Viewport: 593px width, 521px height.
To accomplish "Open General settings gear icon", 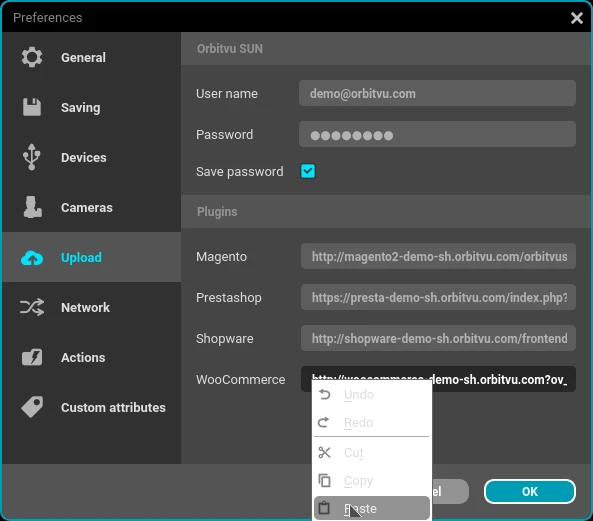I will [x=32, y=57].
